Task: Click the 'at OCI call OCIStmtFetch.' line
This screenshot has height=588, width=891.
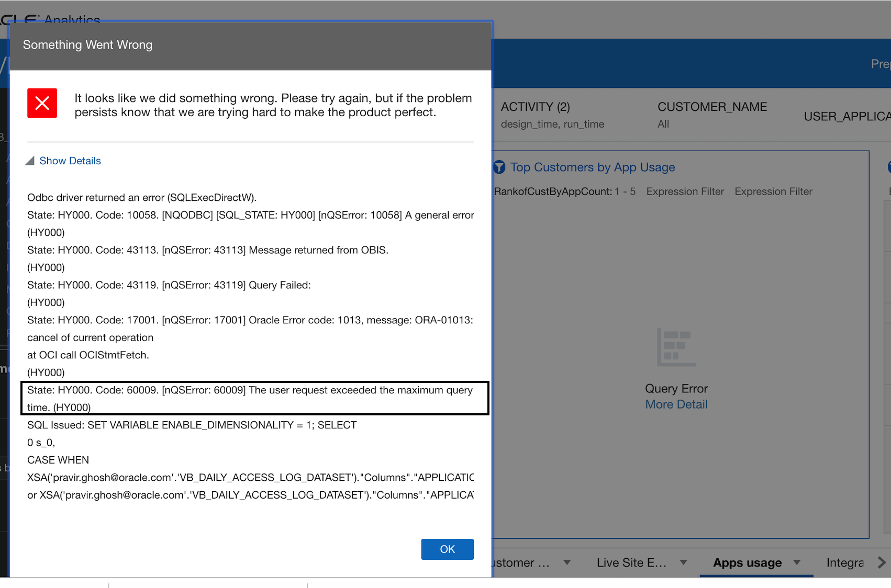Action: (x=88, y=355)
